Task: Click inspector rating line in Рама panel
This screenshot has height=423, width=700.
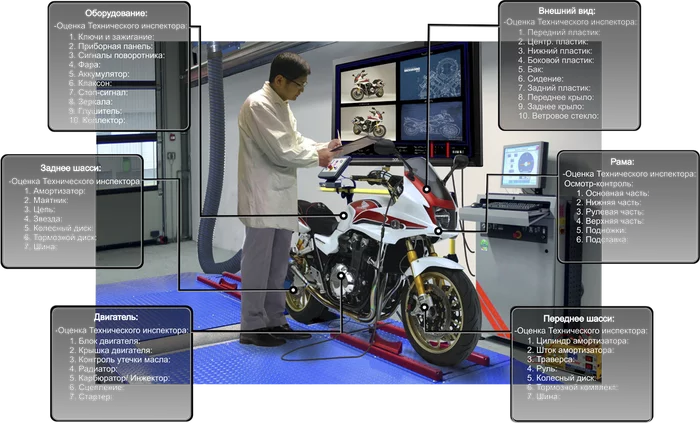Action: [629, 174]
